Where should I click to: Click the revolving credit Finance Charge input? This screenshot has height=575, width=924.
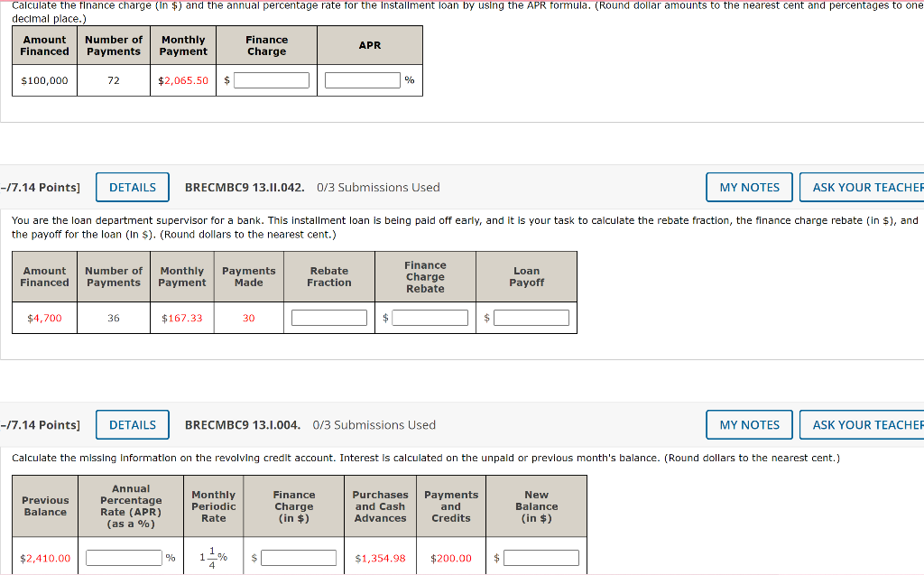[299, 558]
